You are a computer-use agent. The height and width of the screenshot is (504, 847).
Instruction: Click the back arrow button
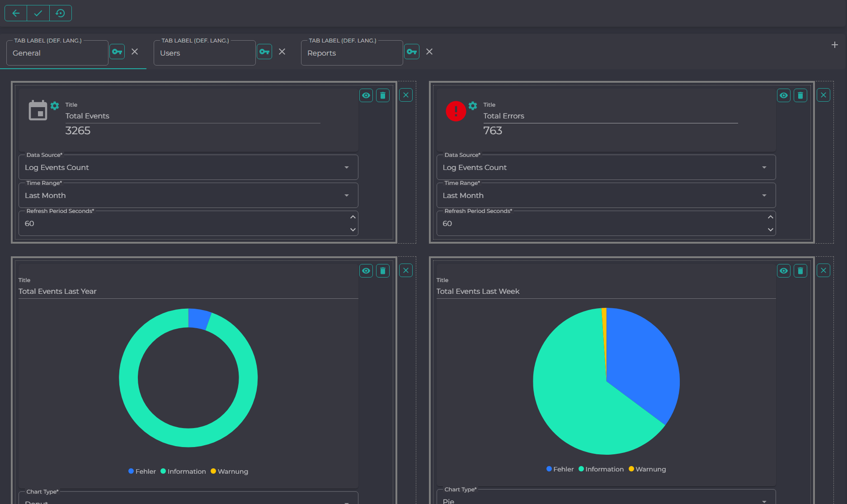point(16,13)
